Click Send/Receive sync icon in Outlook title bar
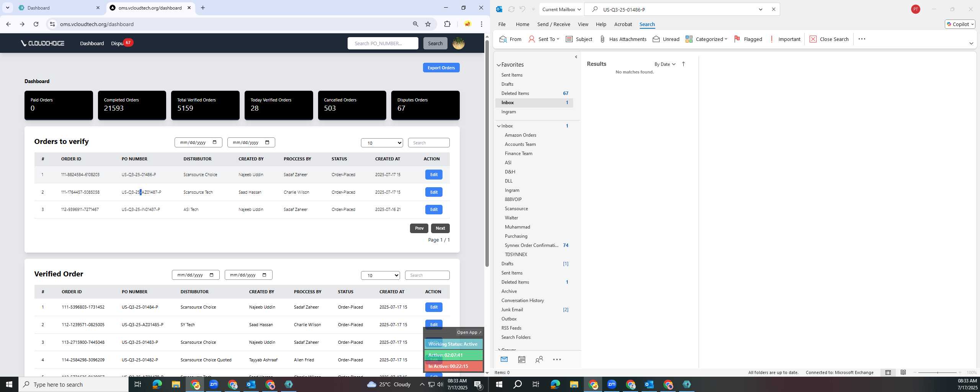The image size is (980, 392). pyautogui.click(x=511, y=9)
